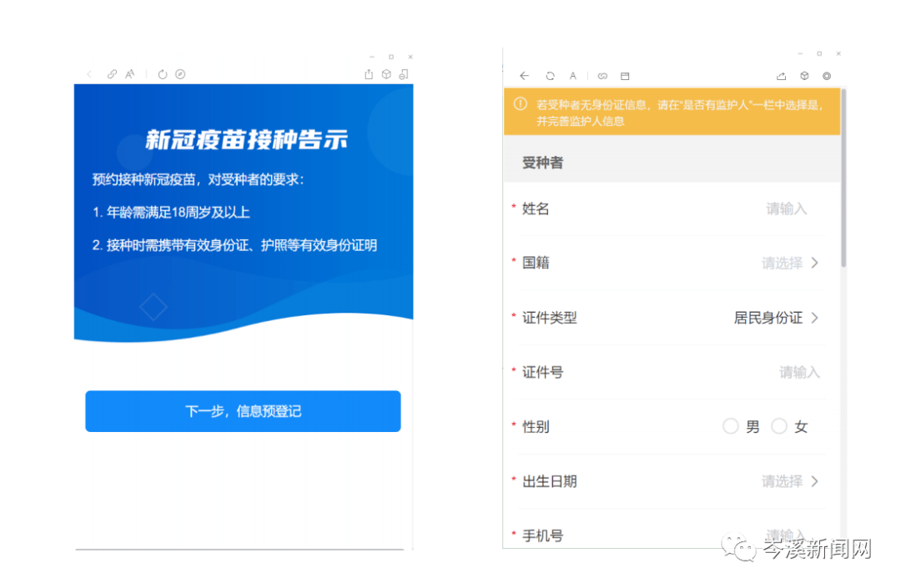This screenshot has height=588, width=901.
Task: Adjust font size icon in left window
Action: [x=130, y=74]
